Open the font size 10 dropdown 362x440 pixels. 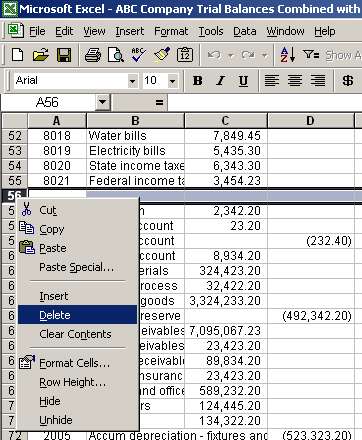(172, 81)
